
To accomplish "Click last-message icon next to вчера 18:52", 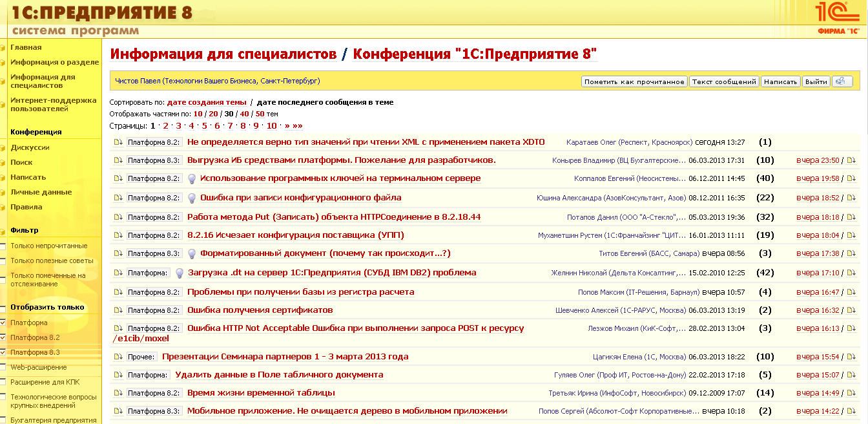I will click(851, 198).
